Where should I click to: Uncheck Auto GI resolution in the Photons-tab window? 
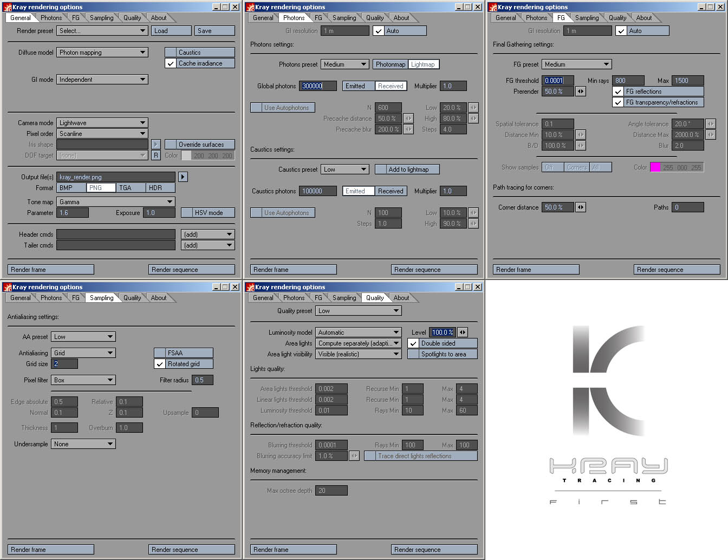[x=399, y=30]
